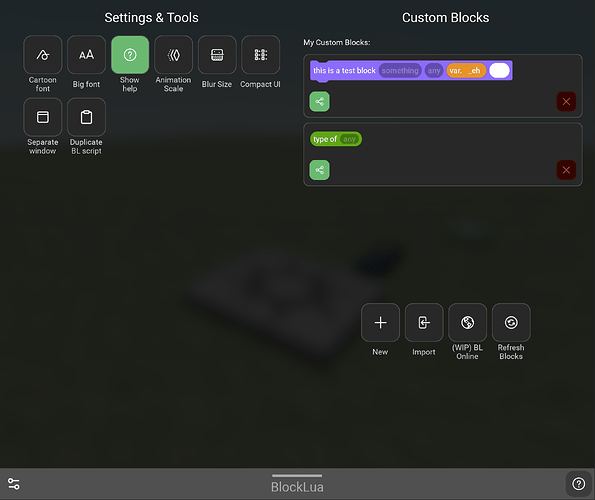Open the Animation Scale setting
Image resolution: width=595 pixels, height=500 pixels.
(x=173, y=55)
